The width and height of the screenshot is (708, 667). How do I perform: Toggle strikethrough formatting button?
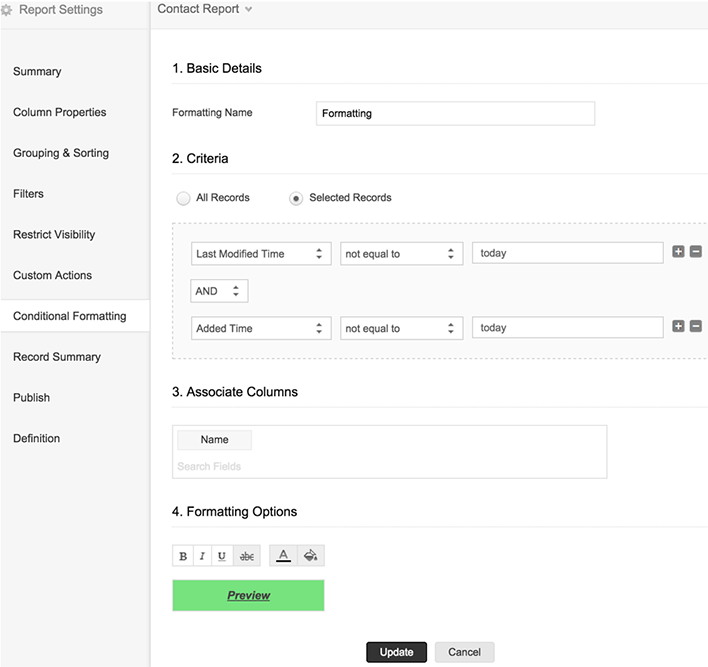tap(246, 556)
